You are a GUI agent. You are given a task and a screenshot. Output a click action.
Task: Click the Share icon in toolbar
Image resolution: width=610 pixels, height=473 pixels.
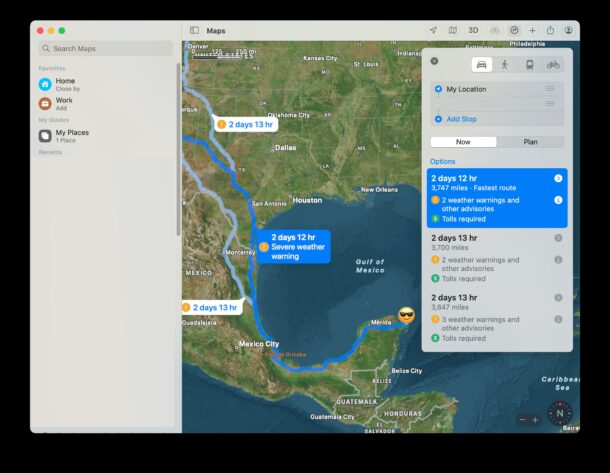[550, 31]
